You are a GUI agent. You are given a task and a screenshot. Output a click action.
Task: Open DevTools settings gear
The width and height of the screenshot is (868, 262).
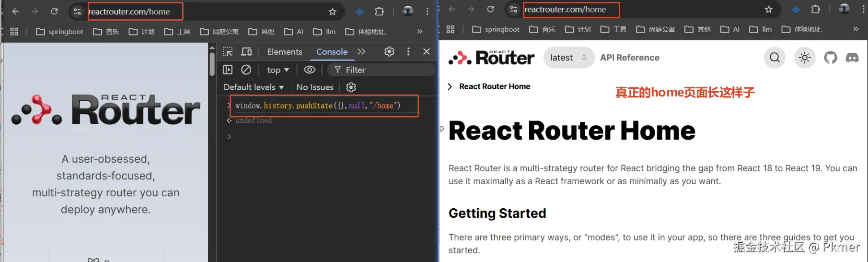click(389, 51)
